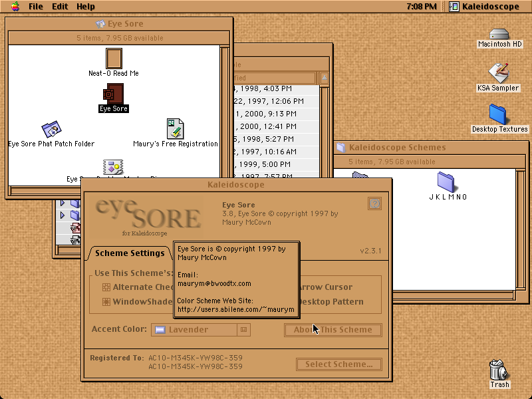Click the About This Scheme button
Image resolution: width=532 pixels, height=399 pixels.
pyautogui.click(x=333, y=330)
